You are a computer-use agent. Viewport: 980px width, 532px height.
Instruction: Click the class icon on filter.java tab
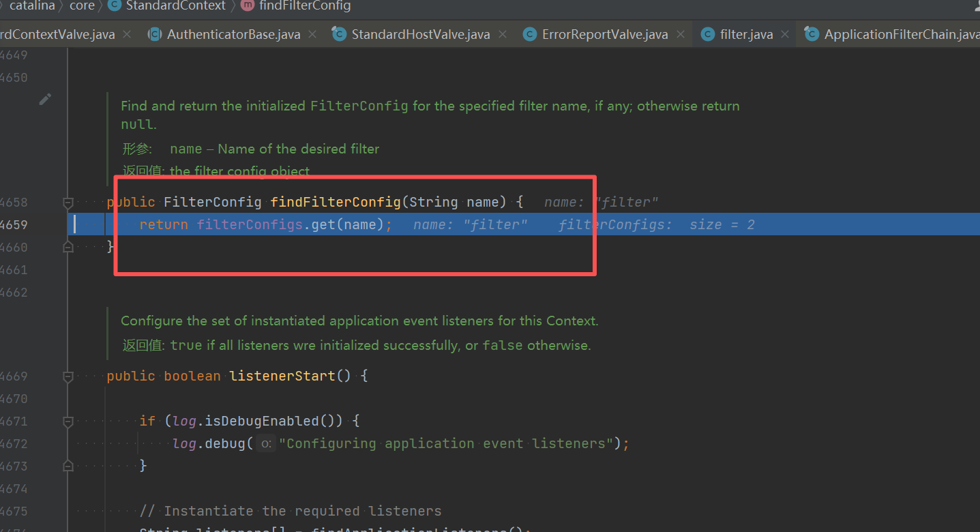coord(708,34)
